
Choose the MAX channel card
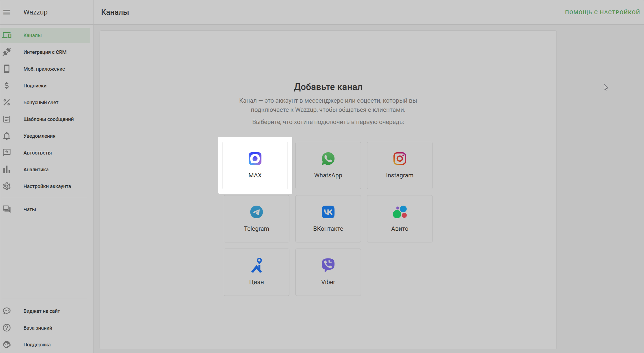(x=255, y=165)
